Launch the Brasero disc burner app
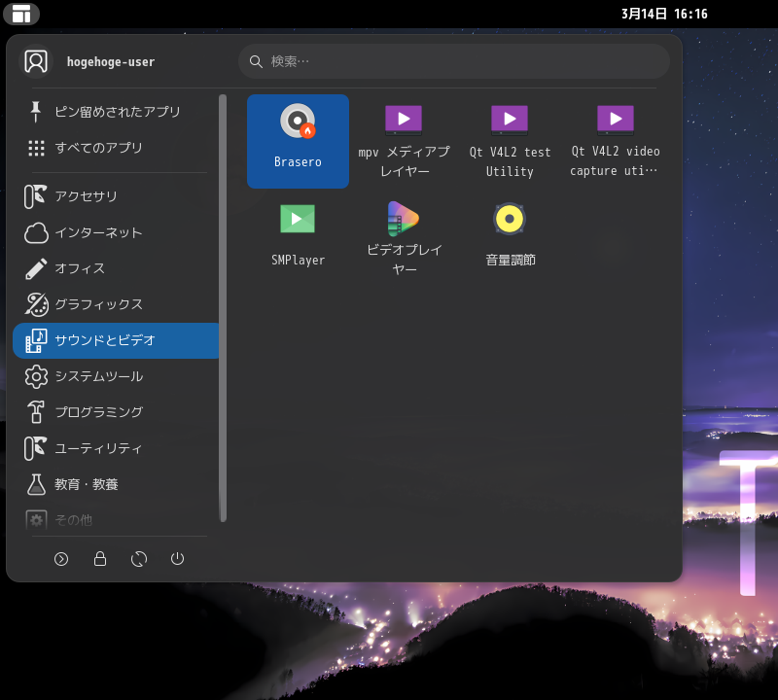778x700 pixels. pyautogui.click(x=298, y=140)
